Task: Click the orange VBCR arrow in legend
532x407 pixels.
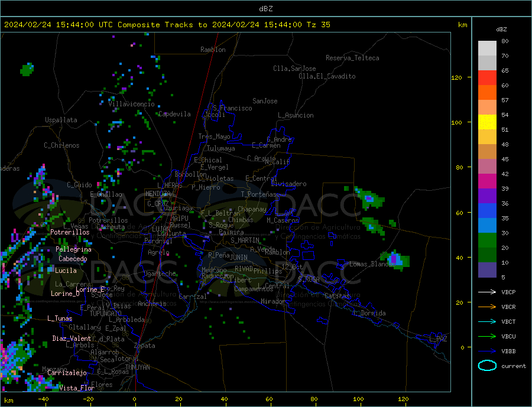Action: (487, 307)
